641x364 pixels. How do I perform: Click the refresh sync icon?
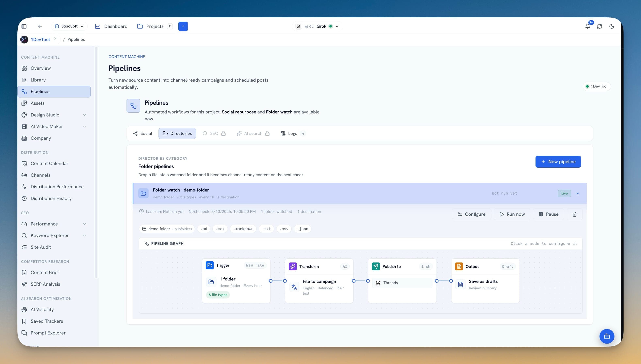599,26
